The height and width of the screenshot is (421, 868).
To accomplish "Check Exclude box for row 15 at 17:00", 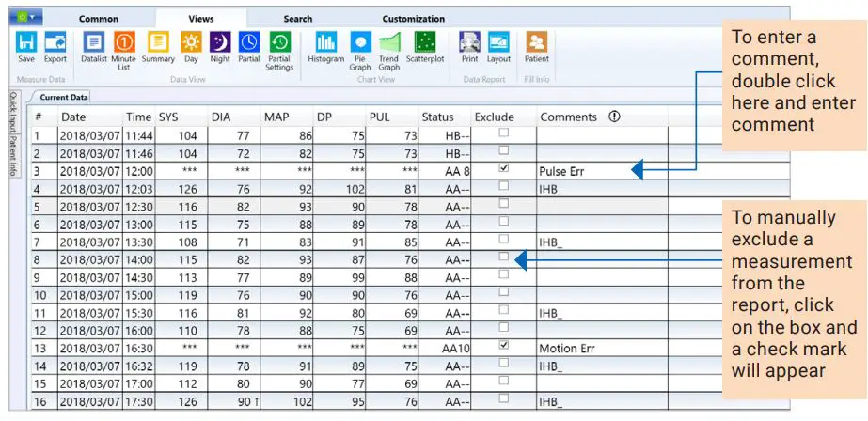I will tap(503, 381).
